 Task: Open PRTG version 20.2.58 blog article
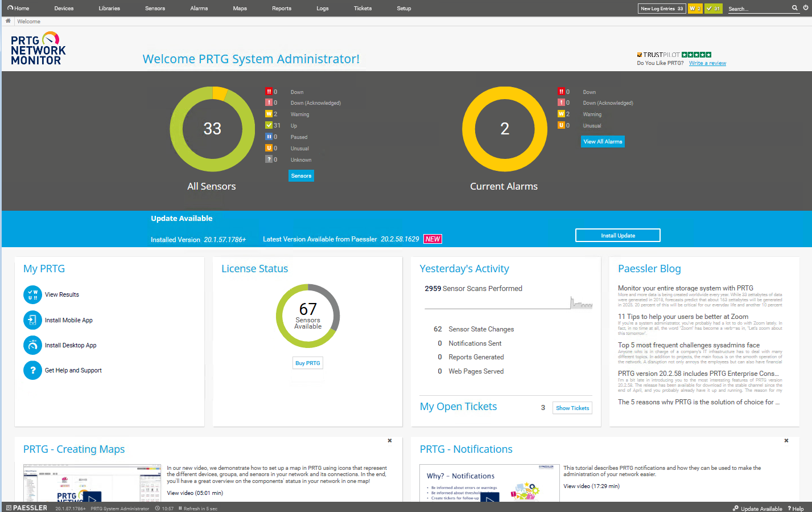pyautogui.click(x=698, y=374)
